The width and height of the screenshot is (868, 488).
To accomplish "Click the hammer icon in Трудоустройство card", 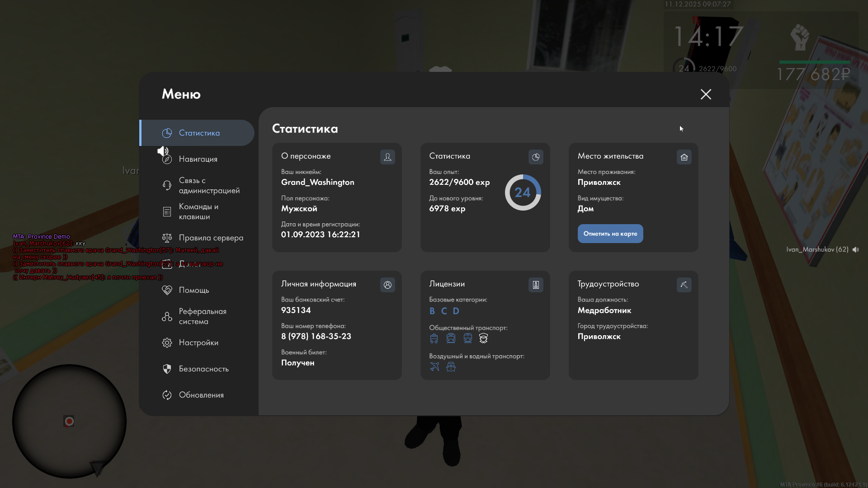I will pos(684,285).
